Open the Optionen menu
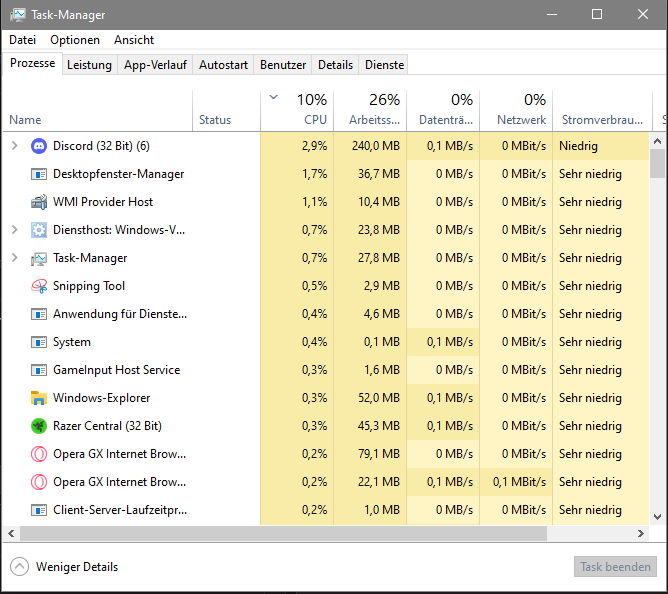The height and width of the screenshot is (594, 668). pos(75,40)
